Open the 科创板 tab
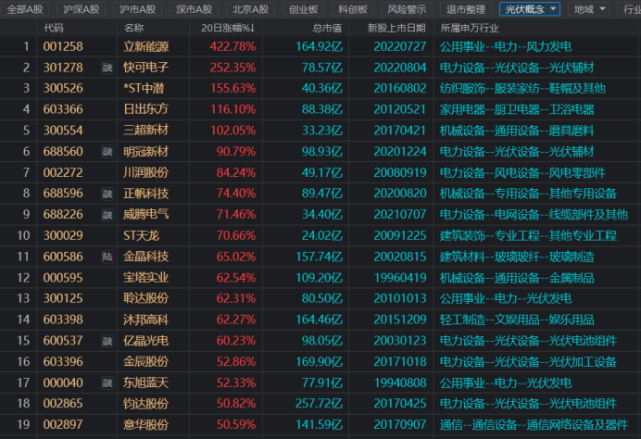Viewport: 641px width, 439px height. click(x=350, y=9)
